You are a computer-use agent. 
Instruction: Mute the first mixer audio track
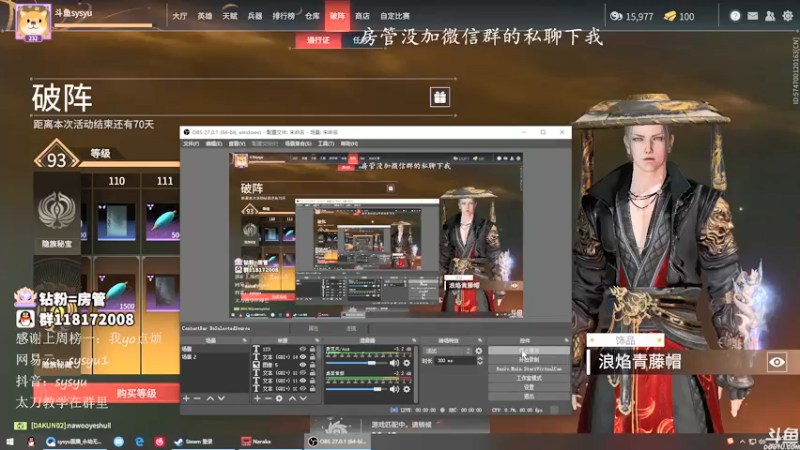coord(394,363)
